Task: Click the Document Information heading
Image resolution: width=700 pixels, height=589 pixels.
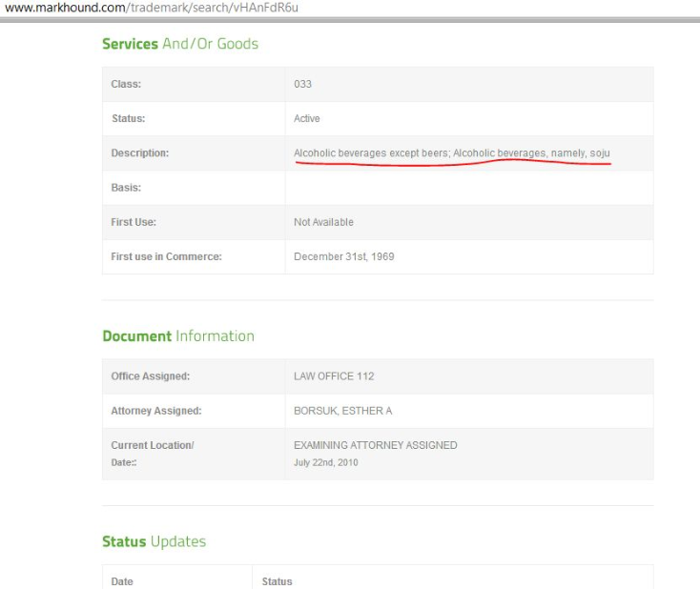Action: [178, 335]
